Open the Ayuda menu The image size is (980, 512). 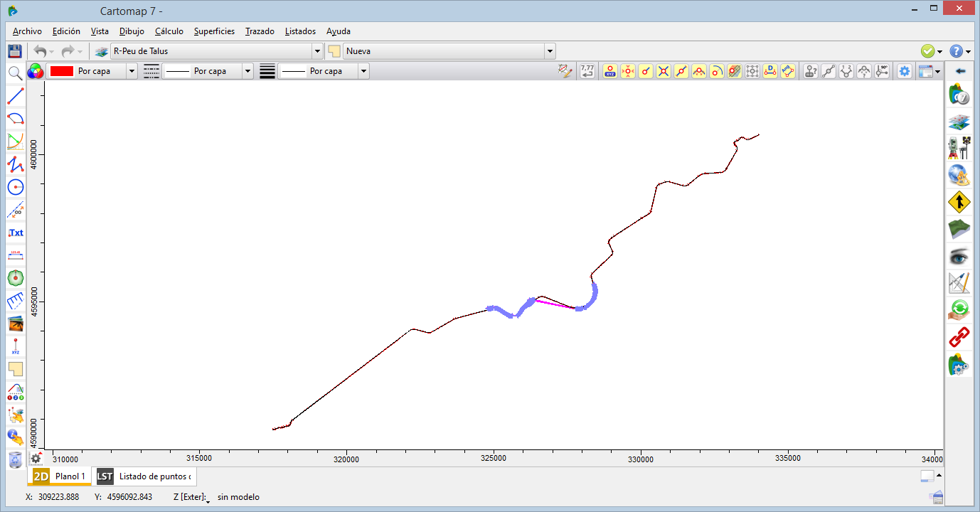point(339,31)
